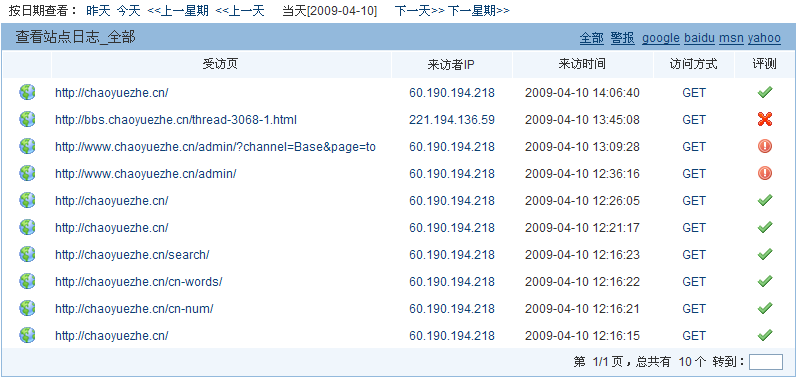The image size is (798, 379).
Task: Click the 受访页 column header
Action: pyautogui.click(x=220, y=65)
